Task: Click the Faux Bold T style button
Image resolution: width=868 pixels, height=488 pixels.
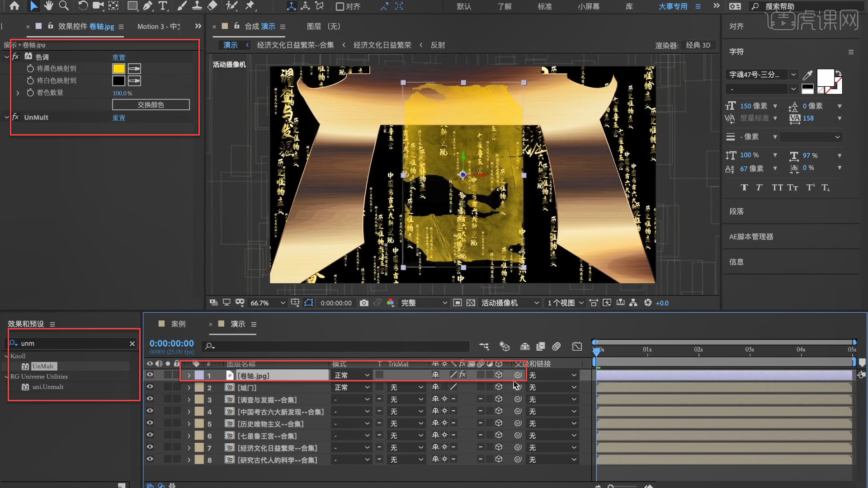Action: [x=744, y=188]
